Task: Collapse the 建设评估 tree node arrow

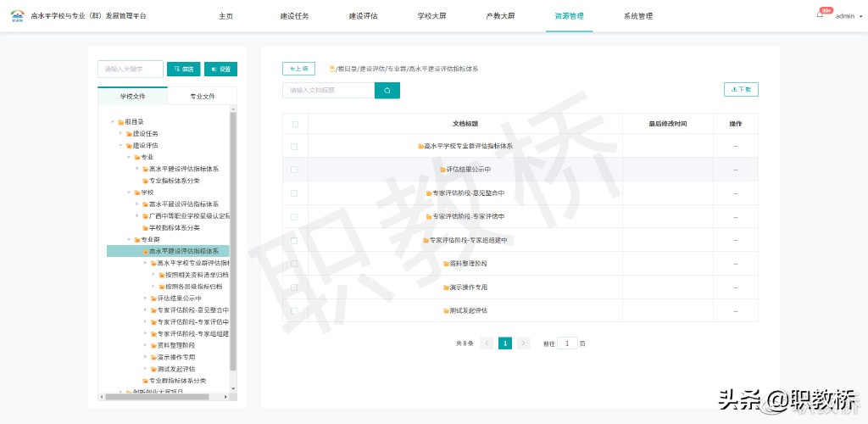Action: tap(121, 146)
